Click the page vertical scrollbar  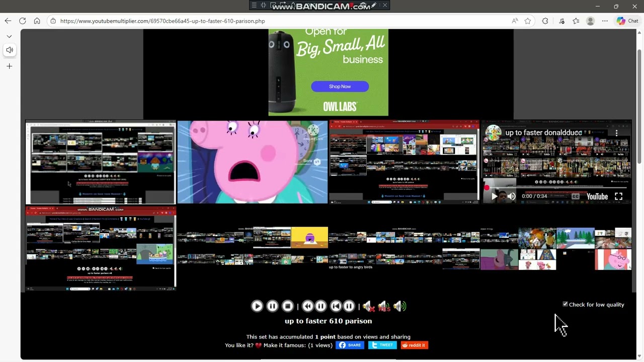[639, 107]
